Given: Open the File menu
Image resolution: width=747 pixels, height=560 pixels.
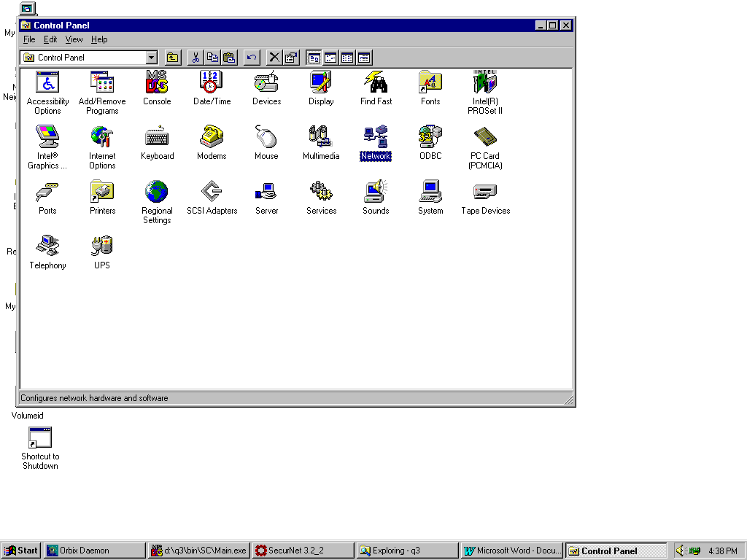Looking at the screenshot, I should (29, 39).
